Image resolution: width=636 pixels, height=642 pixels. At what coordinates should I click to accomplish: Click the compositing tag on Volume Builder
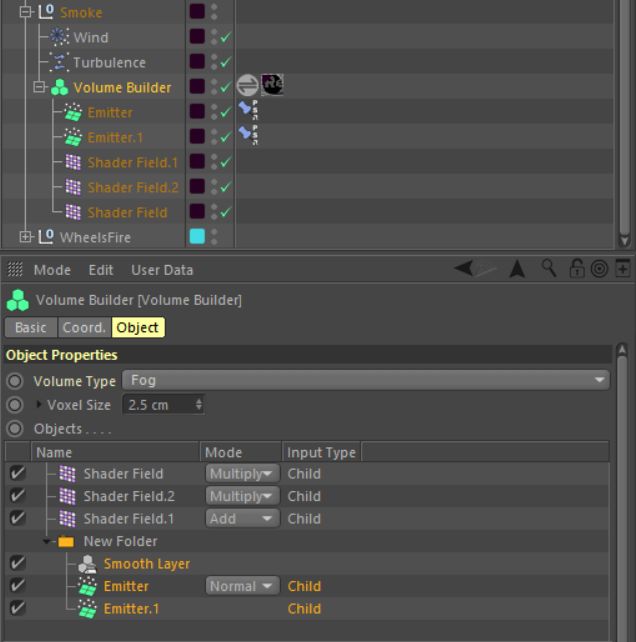pos(247,85)
